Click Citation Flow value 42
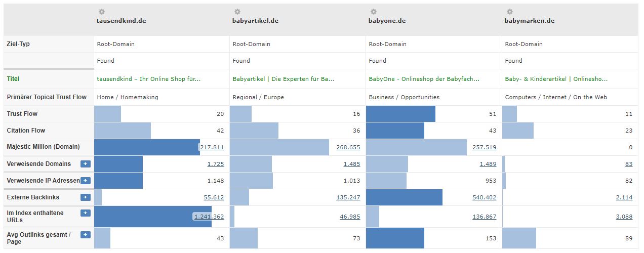Image resolution: width=644 pixels, height=253 pixels. pyautogui.click(x=220, y=131)
